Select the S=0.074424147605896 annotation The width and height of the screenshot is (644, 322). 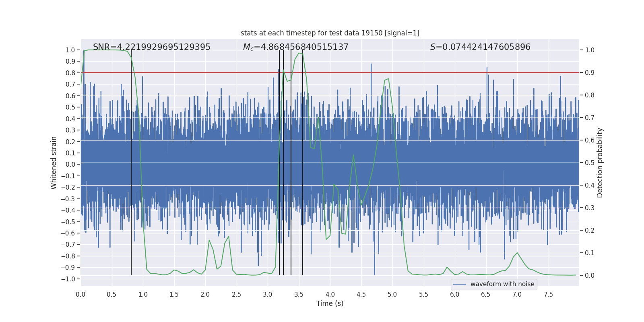click(480, 47)
